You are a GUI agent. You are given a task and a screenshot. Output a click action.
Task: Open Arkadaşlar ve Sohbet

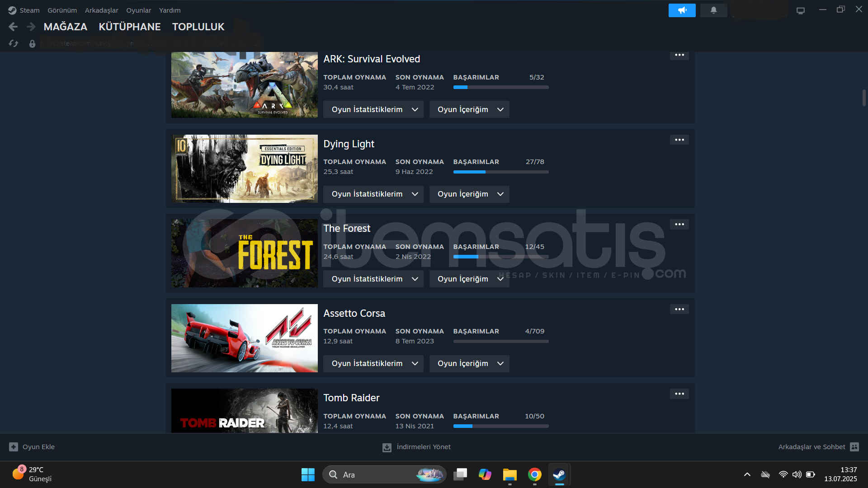tap(811, 447)
